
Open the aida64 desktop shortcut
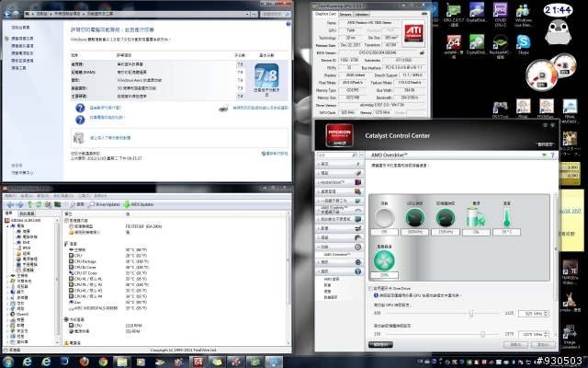(453, 47)
